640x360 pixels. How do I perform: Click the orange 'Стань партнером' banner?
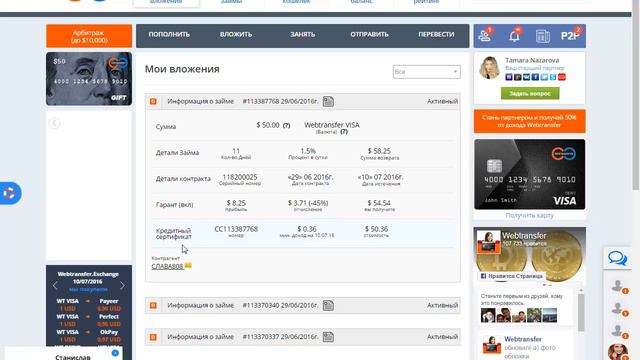(x=530, y=121)
